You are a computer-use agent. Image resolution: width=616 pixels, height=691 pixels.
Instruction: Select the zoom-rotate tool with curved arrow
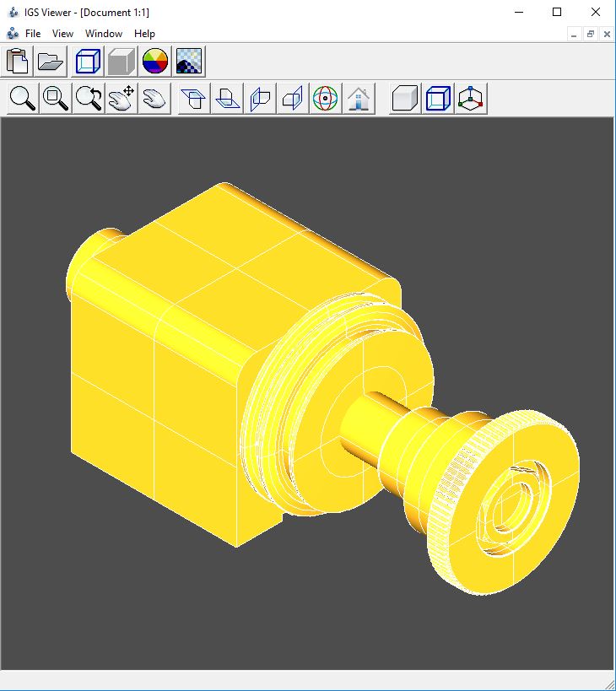(89, 99)
